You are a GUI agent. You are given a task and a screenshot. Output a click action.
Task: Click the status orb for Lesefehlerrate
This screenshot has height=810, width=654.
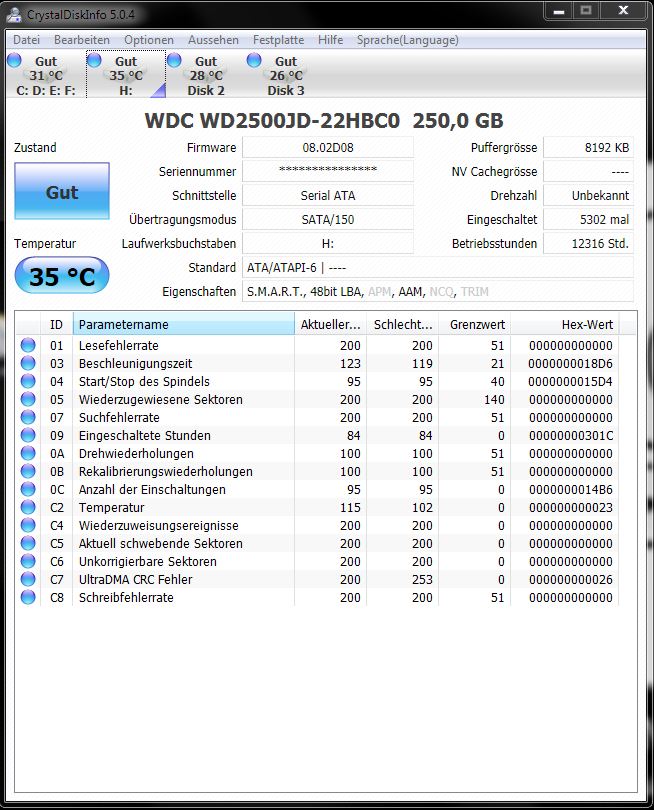tap(28, 345)
